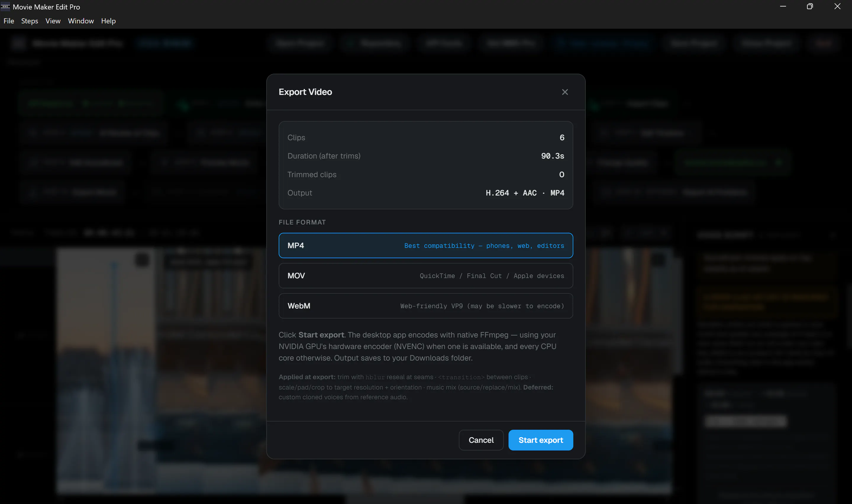Open the Window menu
This screenshot has height=504, width=852.
[x=81, y=21]
